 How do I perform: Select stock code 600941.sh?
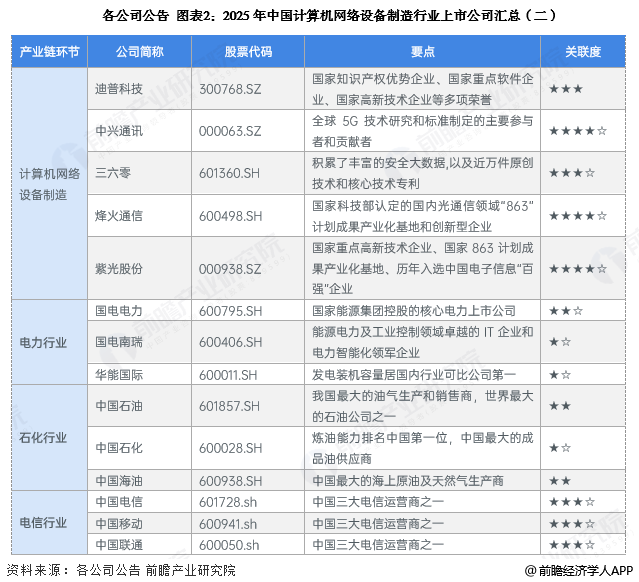(x=228, y=524)
